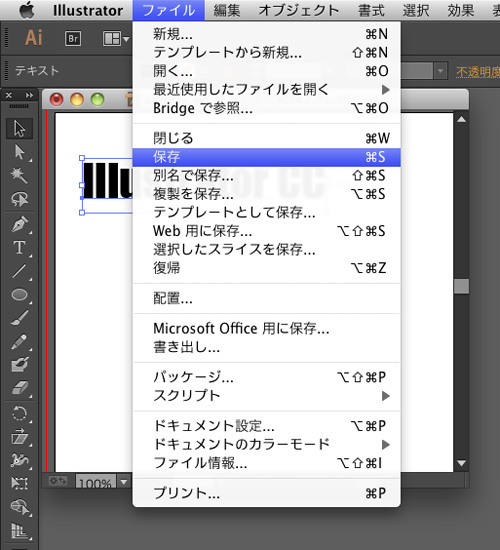Choose 新規... from the file menu
500x550 pixels.
(266, 34)
